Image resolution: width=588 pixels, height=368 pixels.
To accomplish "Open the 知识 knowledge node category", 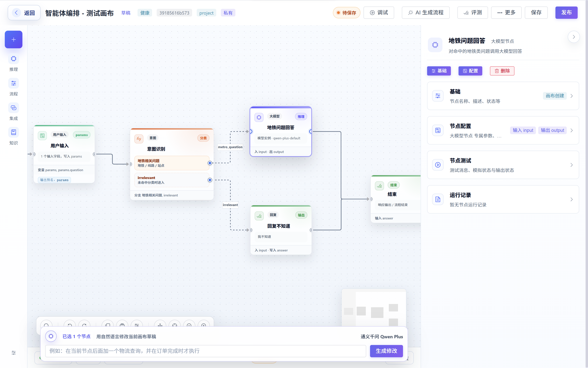I will tap(14, 136).
